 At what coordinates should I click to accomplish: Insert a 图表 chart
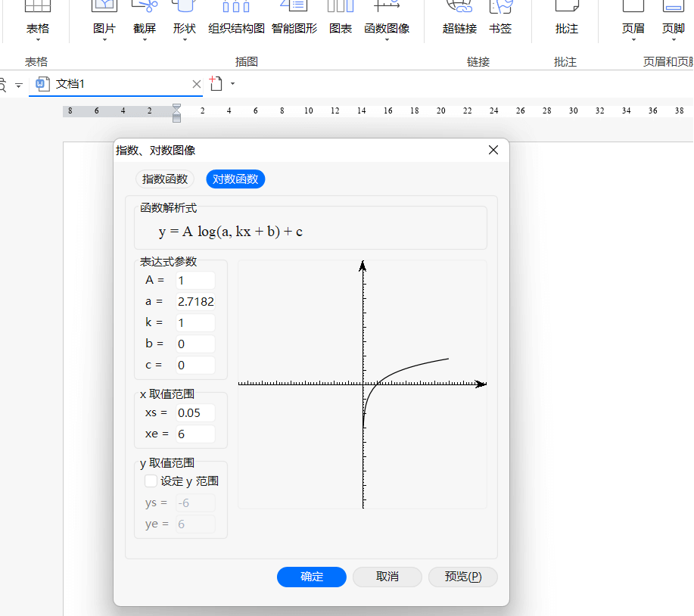pyautogui.click(x=341, y=17)
